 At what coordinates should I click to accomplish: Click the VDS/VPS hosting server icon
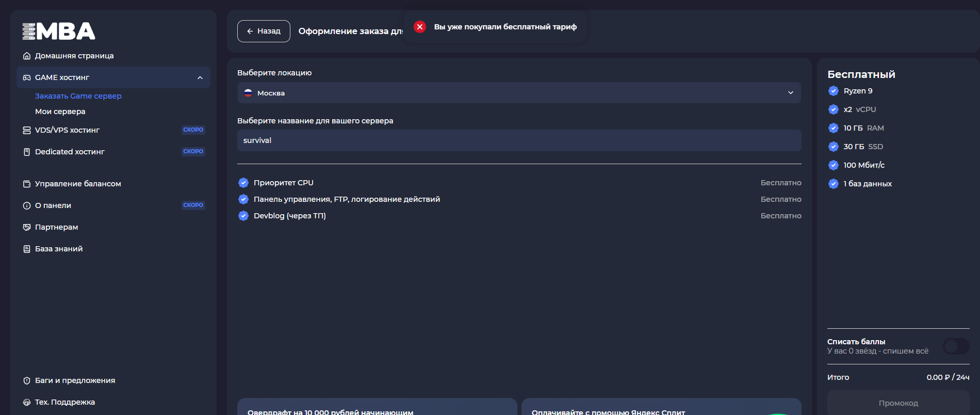point(27,130)
